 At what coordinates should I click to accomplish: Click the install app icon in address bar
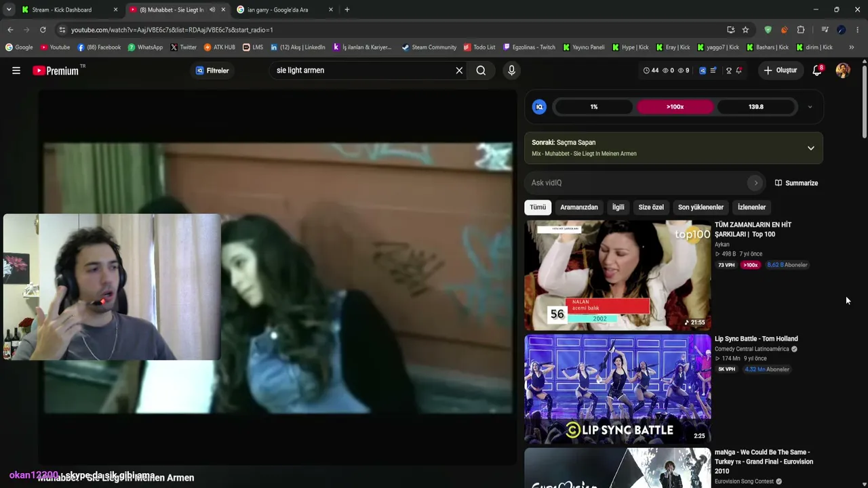730,30
